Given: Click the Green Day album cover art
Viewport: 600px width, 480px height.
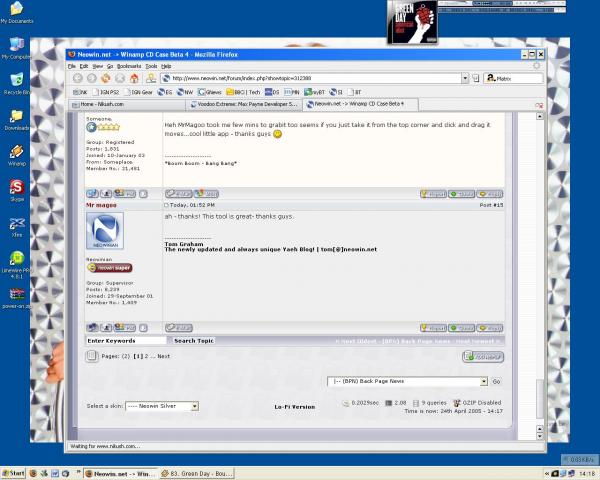Looking at the screenshot, I should 412,22.
